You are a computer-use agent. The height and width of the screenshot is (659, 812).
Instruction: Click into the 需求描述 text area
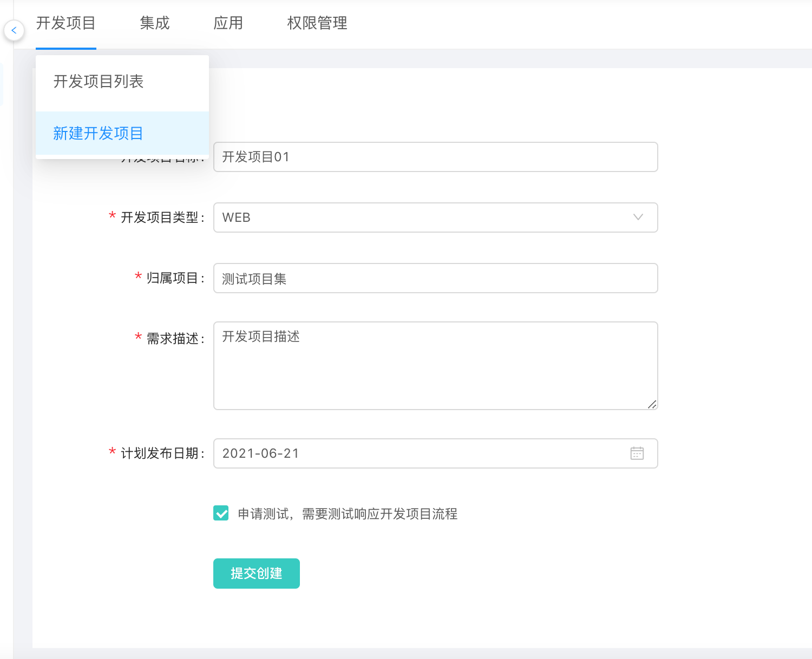coord(436,366)
